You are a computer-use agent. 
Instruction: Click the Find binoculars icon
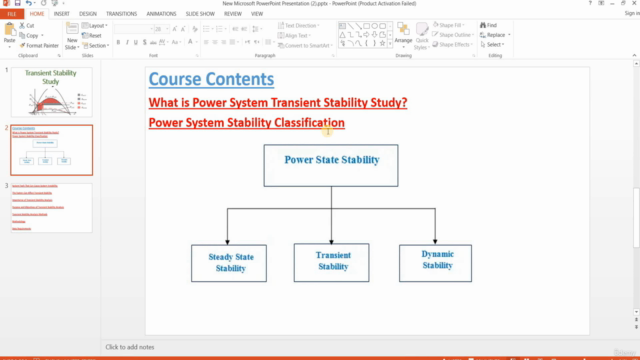(483, 25)
